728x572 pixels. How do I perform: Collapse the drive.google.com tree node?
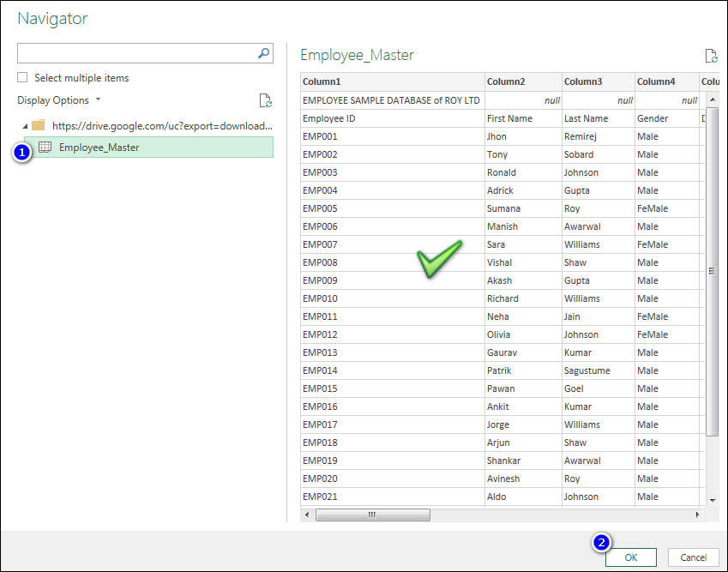pos(24,125)
